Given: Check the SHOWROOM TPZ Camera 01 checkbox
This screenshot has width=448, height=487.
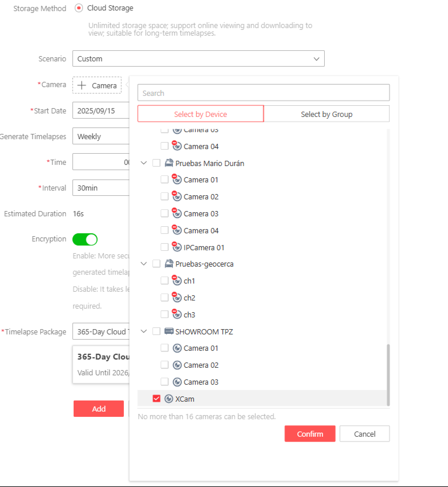Looking at the screenshot, I should tap(165, 348).
